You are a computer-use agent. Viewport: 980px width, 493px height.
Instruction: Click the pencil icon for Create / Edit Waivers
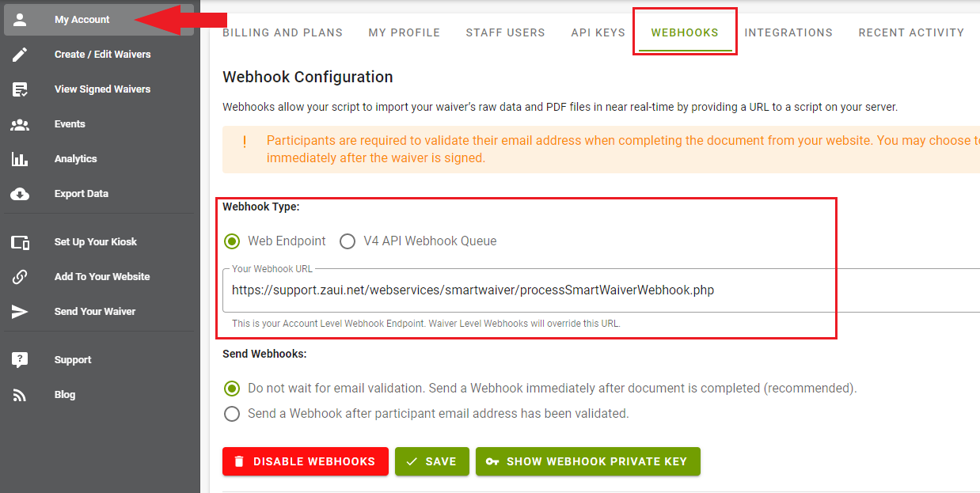(20, 55)
